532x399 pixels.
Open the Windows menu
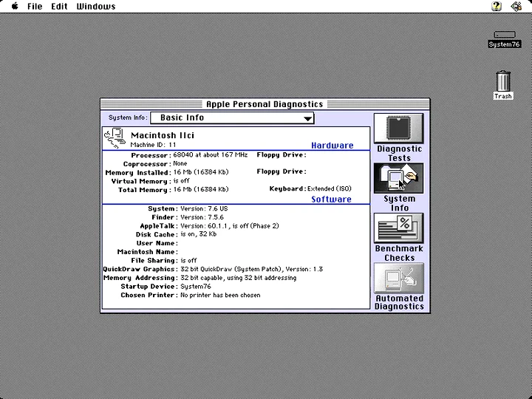96,6
